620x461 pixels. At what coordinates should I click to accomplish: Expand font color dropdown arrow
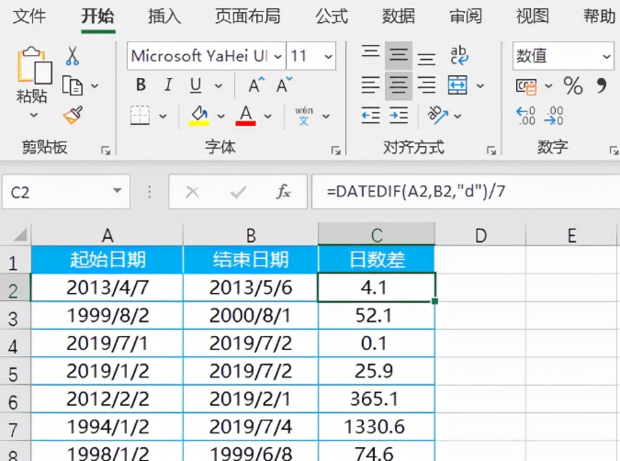268,116
